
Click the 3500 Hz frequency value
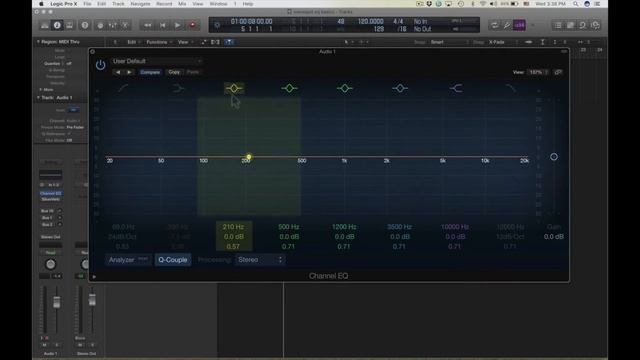(399, 227)
